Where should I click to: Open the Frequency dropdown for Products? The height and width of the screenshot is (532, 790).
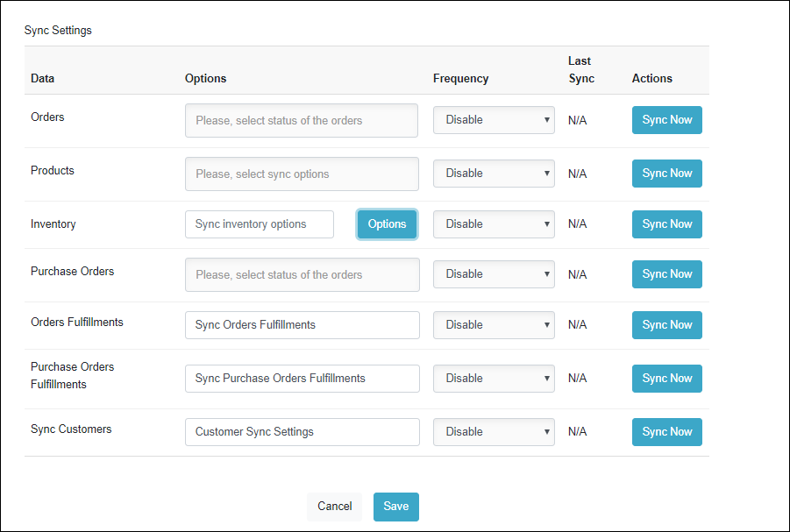(493, 173)
